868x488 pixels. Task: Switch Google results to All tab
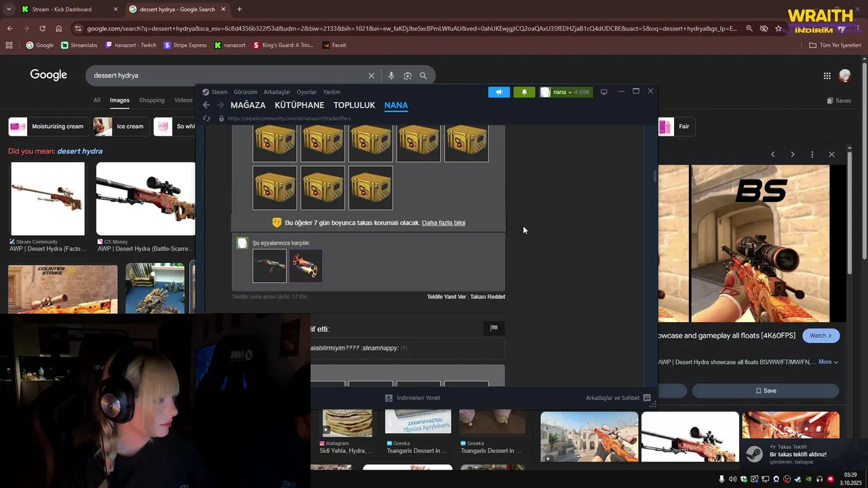coord(97,100)
